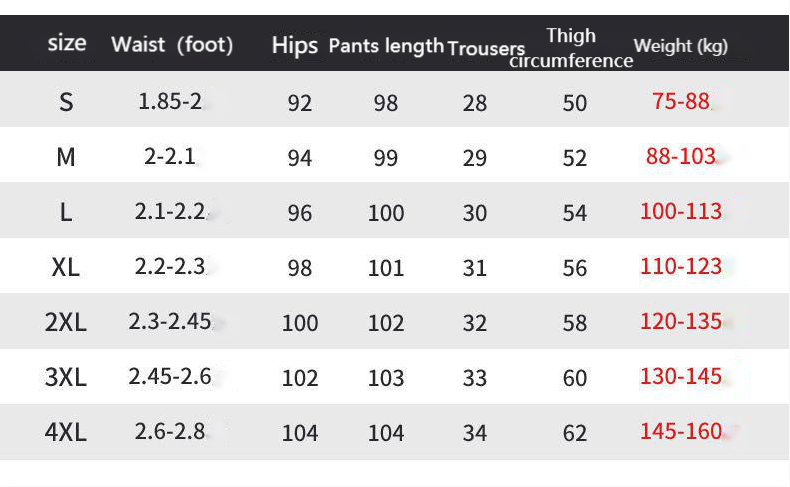Select the "Weight (kg)" column header
This screenshot has height=487, width=790.
(681, 45)
